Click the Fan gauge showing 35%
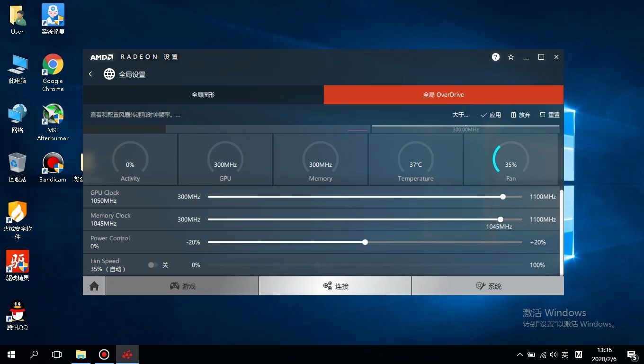644x364 pixels. 511,160
